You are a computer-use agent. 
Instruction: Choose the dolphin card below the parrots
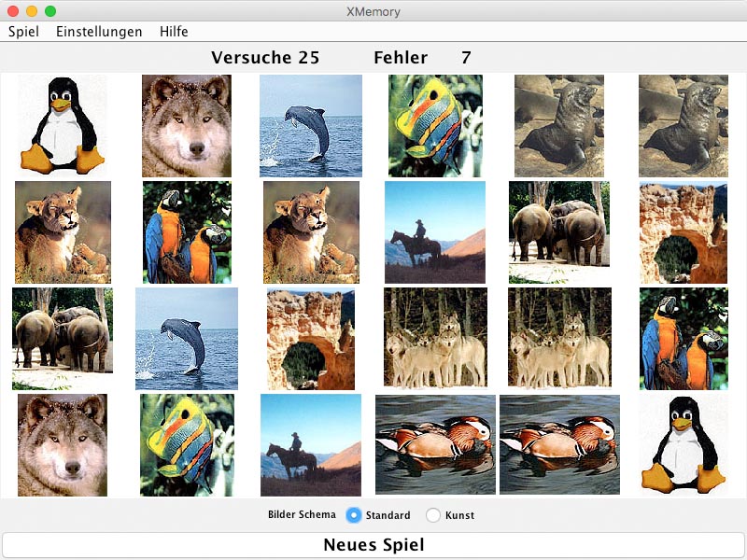coord(187,339)
